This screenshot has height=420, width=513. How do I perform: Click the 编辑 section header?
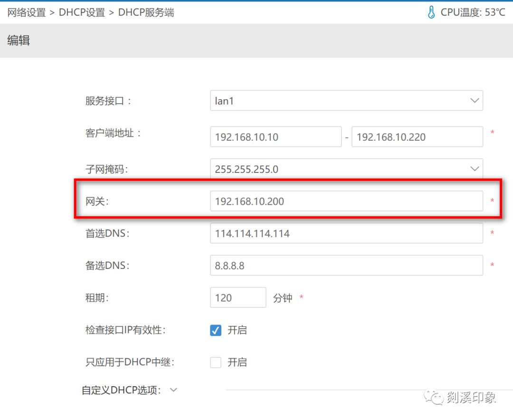(x=19, y=41)
